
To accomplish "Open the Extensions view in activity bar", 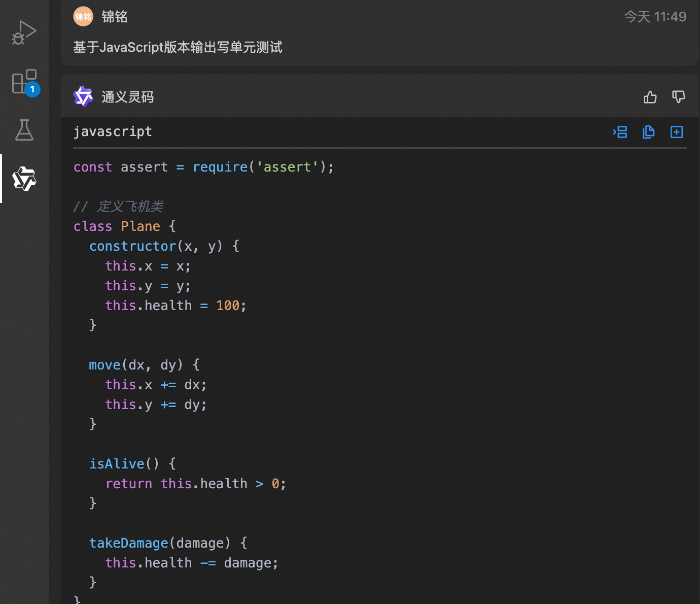I will [24, 82].
